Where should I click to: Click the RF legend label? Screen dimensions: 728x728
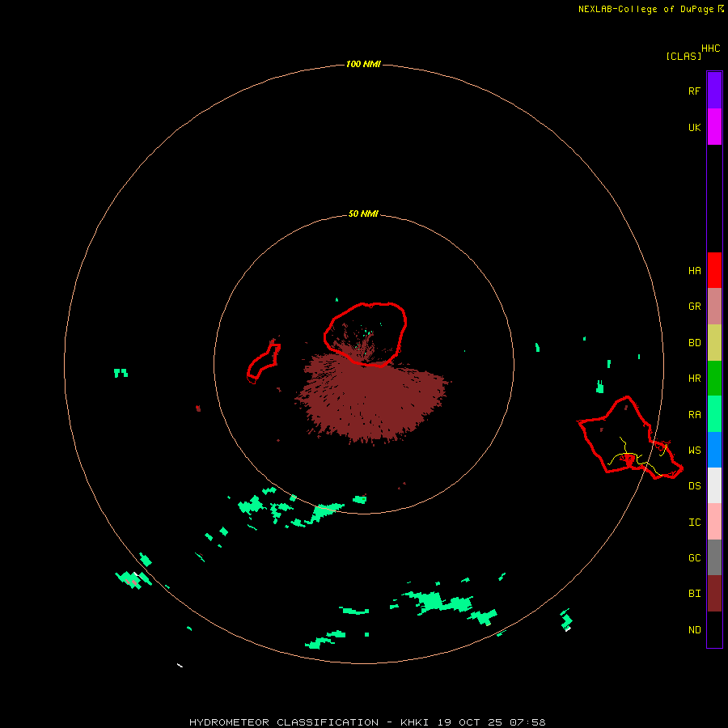(694, 91)
